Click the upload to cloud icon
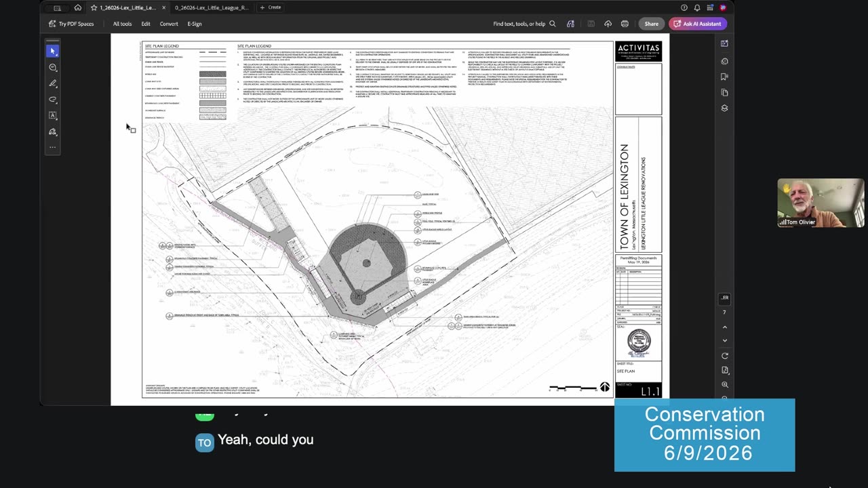The image size is (868, 488). click(x=608, y=24)
